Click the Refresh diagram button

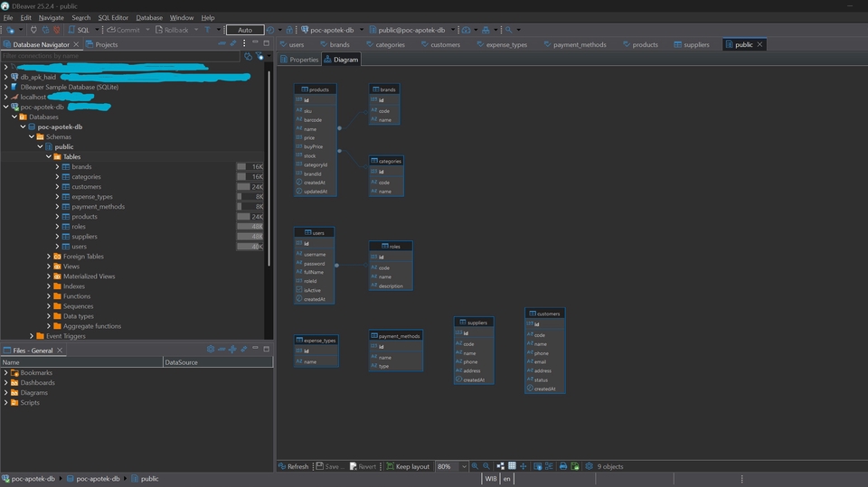[293, 466]
